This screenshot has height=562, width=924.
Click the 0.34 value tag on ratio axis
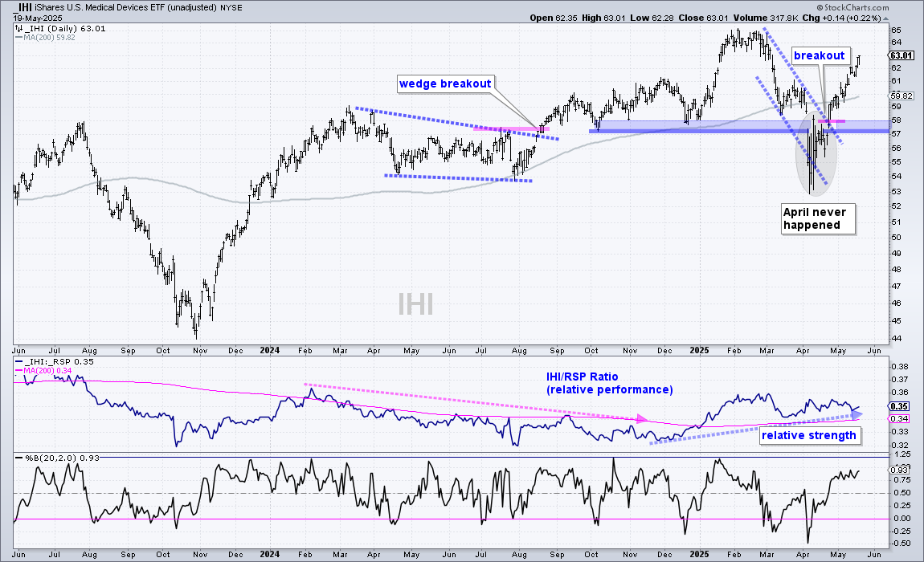(x=898, y=418)
